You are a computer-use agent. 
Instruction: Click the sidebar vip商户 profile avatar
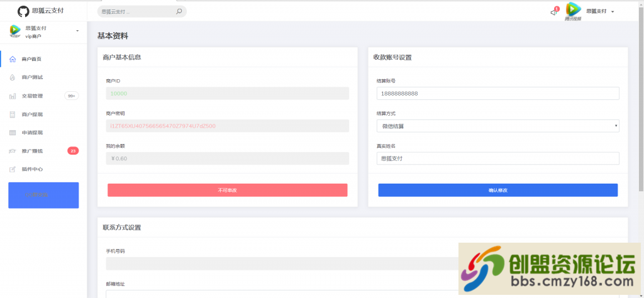[15, 31]
